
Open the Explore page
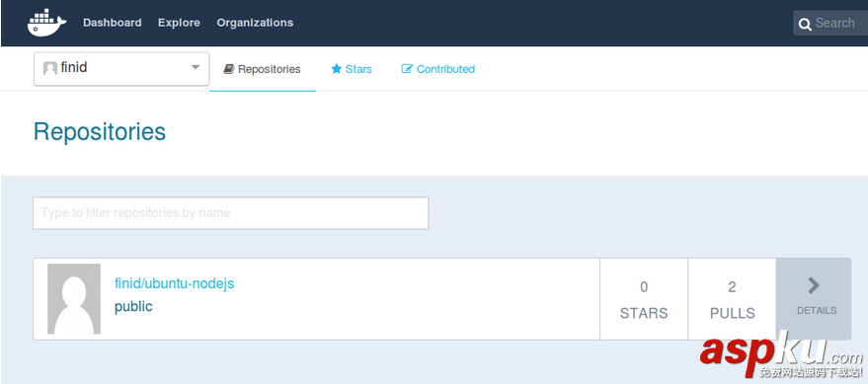pos(179,23)
